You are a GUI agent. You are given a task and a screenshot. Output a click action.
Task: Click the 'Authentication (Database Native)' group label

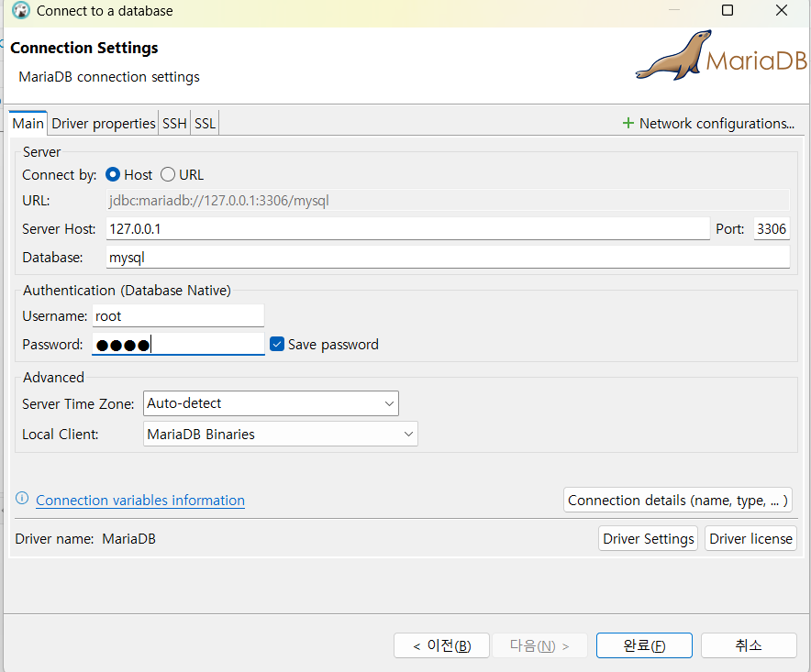click(x=127, y=291)
